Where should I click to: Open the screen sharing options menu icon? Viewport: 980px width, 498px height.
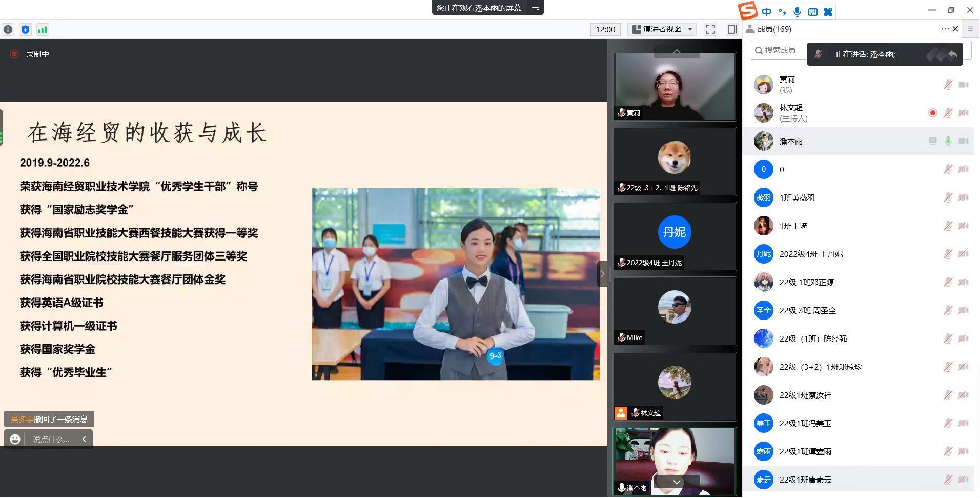536,8
